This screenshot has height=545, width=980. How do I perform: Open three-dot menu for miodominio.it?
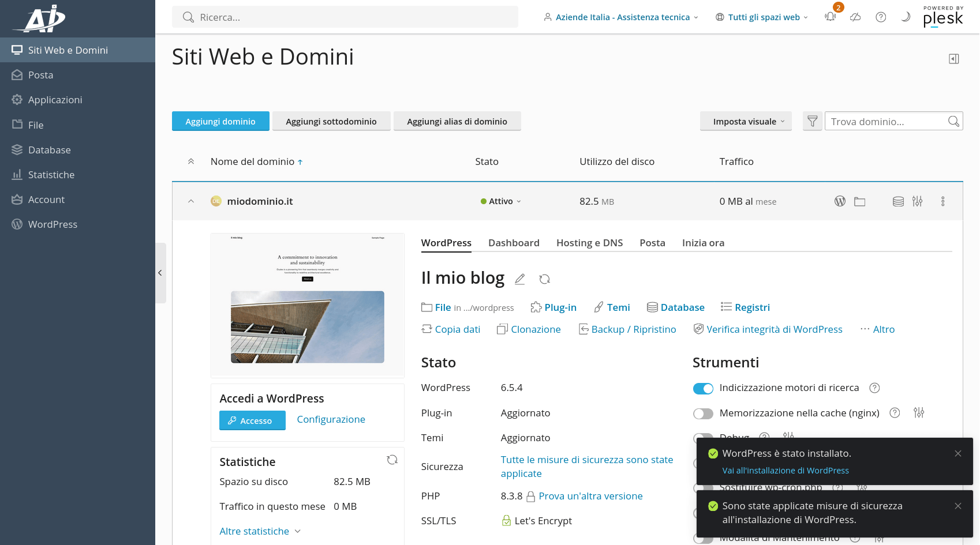943,201
